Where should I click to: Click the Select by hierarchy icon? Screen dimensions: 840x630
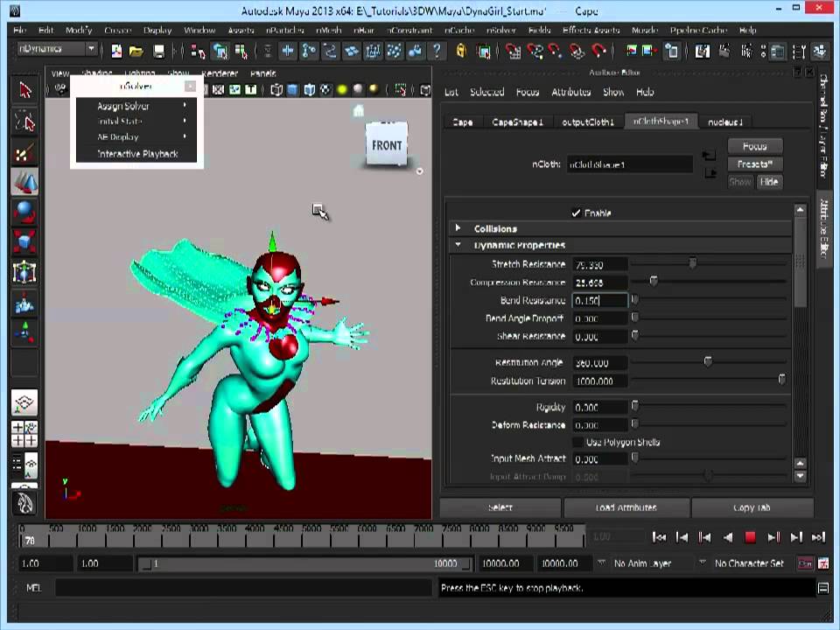point(198,52)
